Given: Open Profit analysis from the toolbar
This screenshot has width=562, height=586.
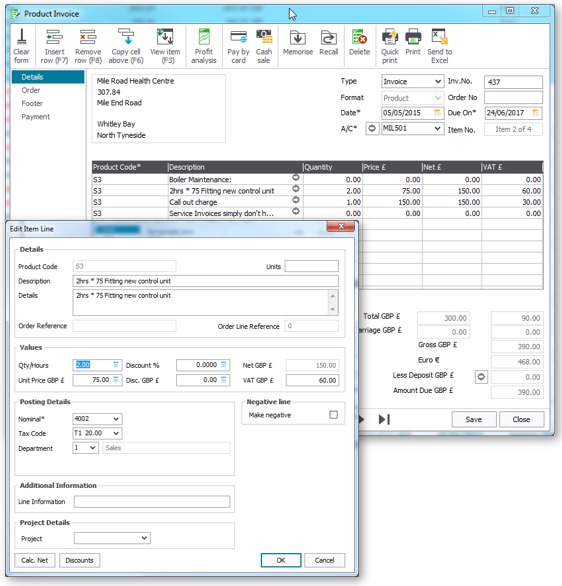Looking at the screenshot, I should tap(204, 46).
